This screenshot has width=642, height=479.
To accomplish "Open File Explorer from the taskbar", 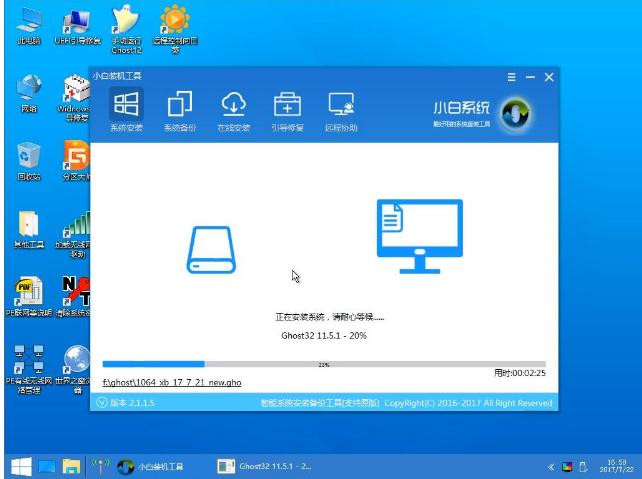I will [x=72, y=466].
